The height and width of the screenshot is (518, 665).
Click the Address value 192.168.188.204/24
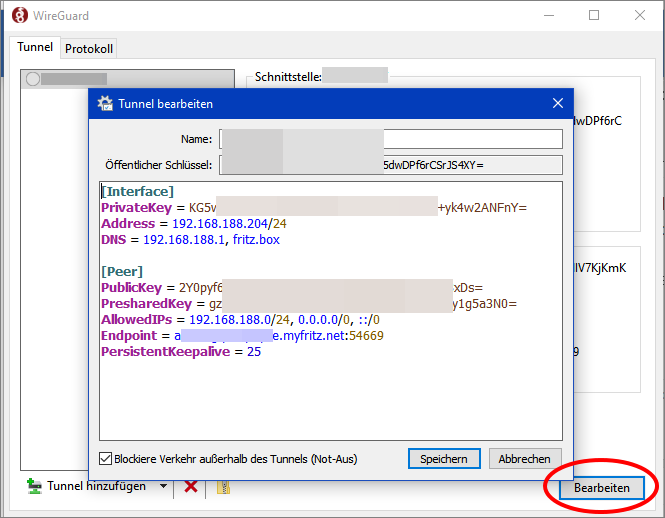click(229, 224)
